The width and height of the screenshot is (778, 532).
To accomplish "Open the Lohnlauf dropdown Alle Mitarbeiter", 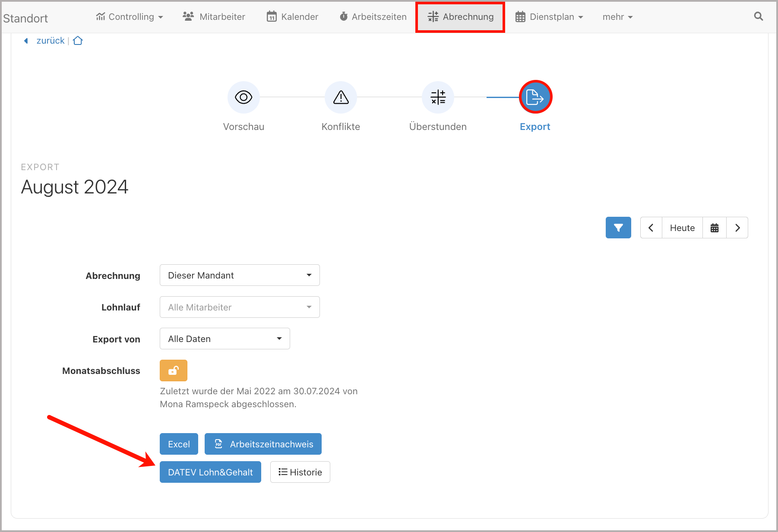I will point(240,307).
